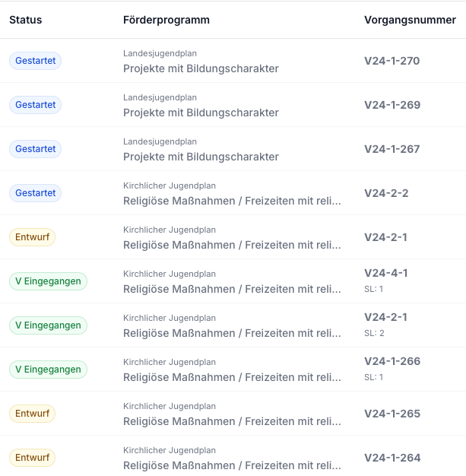Open case number V24-1-270
The width and height of the screenshot is (466, 476).
392,61
